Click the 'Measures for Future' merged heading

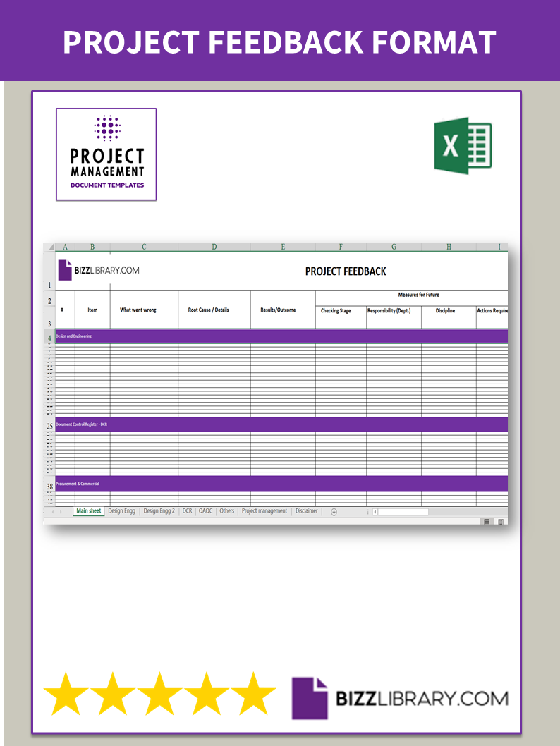click(412, 298)
